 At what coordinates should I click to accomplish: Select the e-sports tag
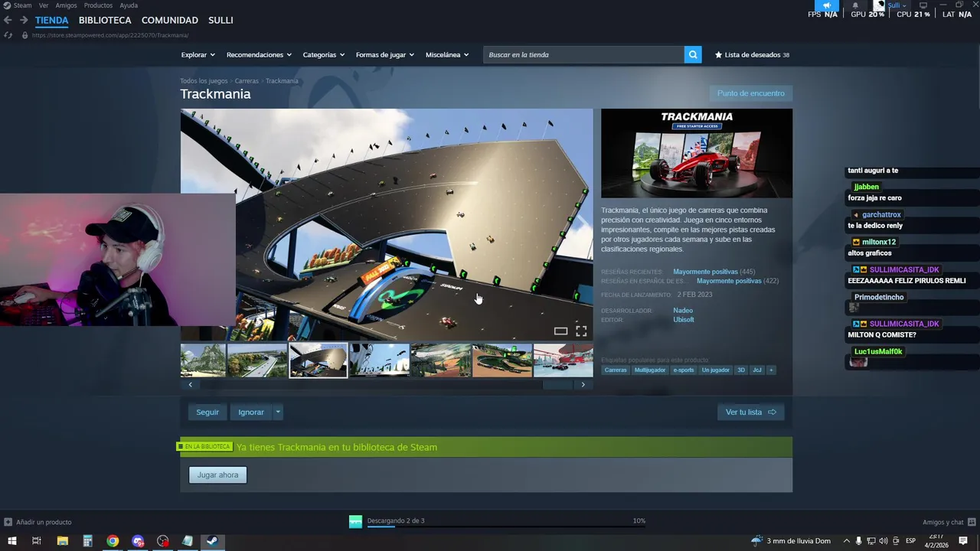pos(684,370)
